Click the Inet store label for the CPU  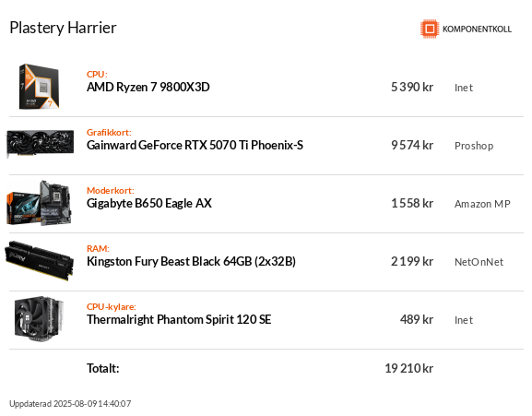(x=464, y=88)
